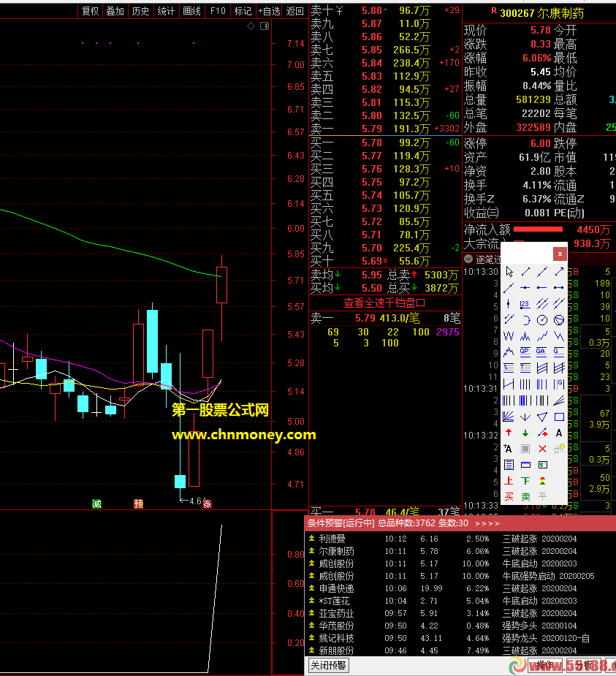Select the 亚宝药业 alert row
The width and height of the screenshot is (616, 676).
point(460,613)
